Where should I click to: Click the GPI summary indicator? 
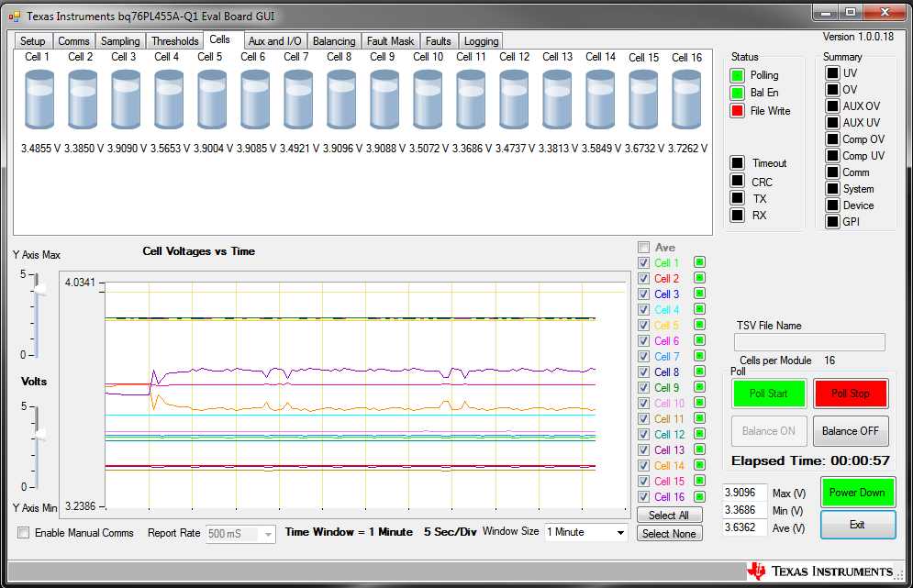click(832, 221)
